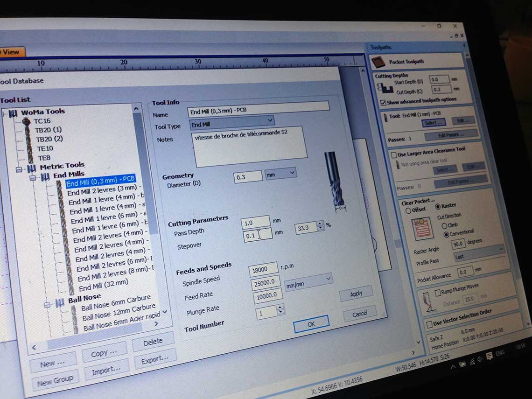Click the Raster Angle field 90.0
Viewport: 532px width, 399px height.
458,244
